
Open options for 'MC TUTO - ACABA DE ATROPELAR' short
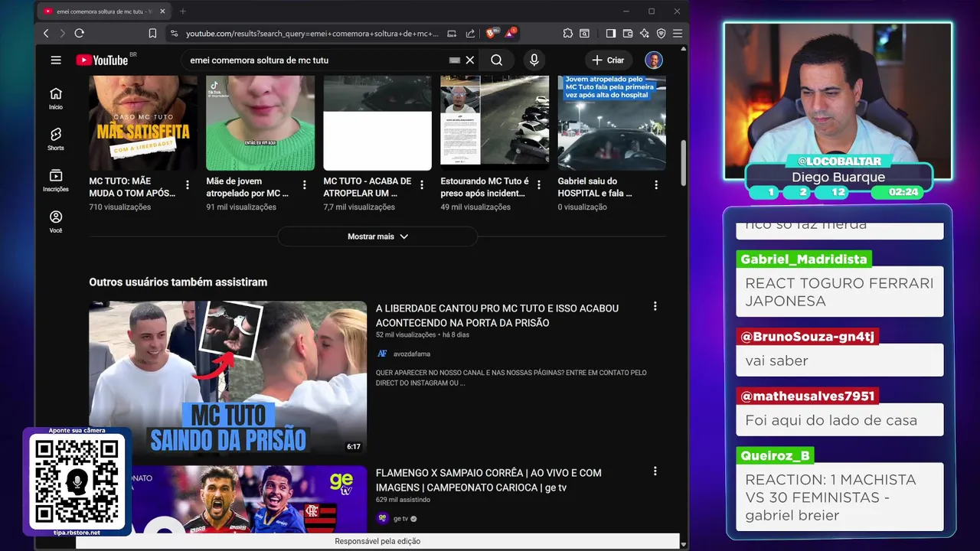(422, 184)
